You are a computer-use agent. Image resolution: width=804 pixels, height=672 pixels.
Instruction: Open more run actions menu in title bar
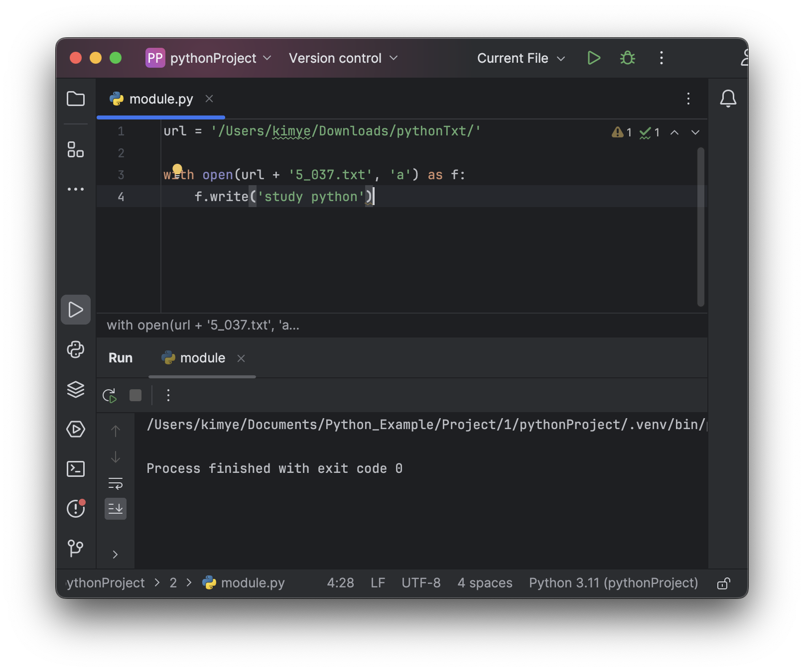click(x=662, y=58)
